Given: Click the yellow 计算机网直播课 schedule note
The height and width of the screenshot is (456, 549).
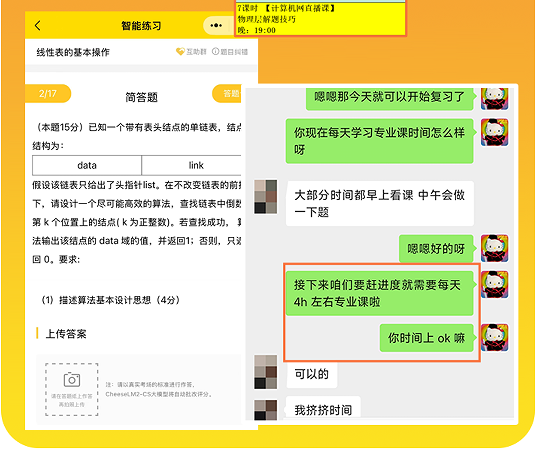Looking at the screenshot, I should [x=320, y=18].
